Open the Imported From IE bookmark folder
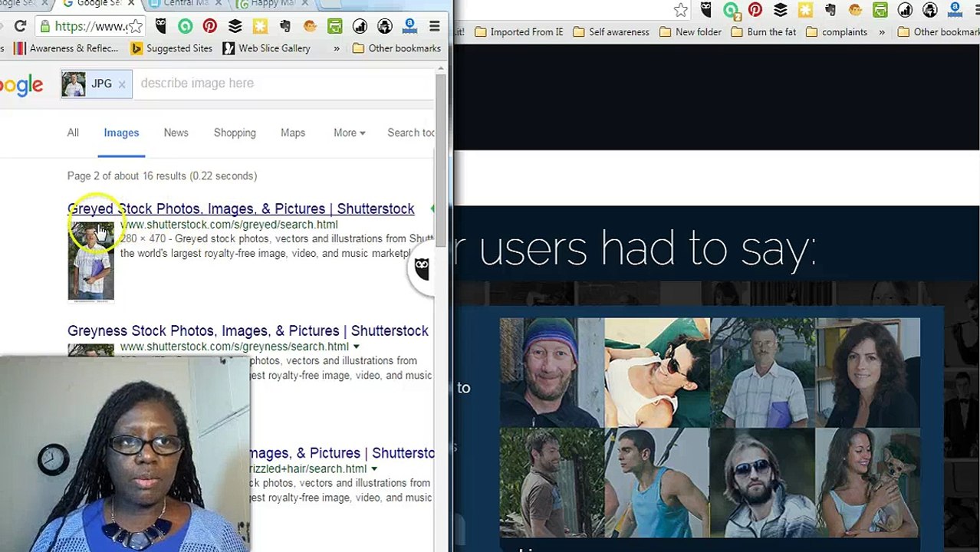This screenshot has height=552, width=980. 519,32
